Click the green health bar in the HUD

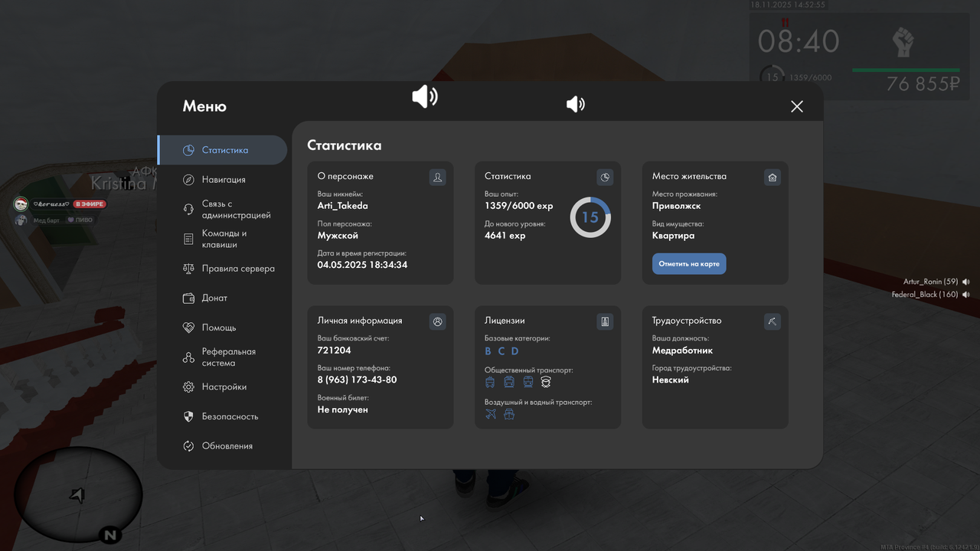click(x=906, y=70)
